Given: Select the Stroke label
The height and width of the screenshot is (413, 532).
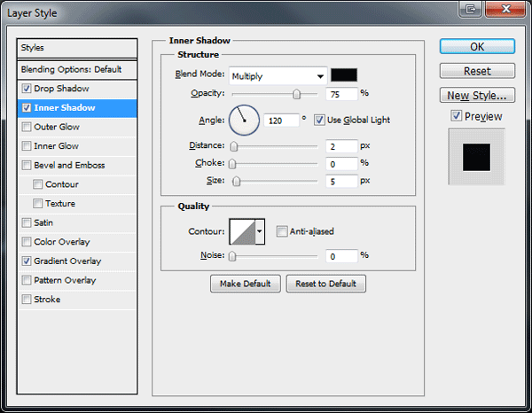Looking at the screenshot, I should coord(47,300).
